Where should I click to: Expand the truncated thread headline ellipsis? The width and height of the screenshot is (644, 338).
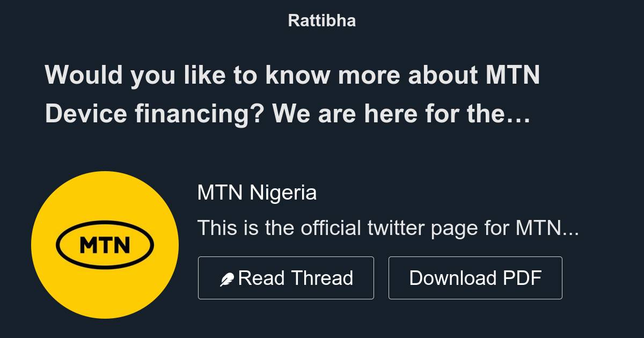coord(518,114)
